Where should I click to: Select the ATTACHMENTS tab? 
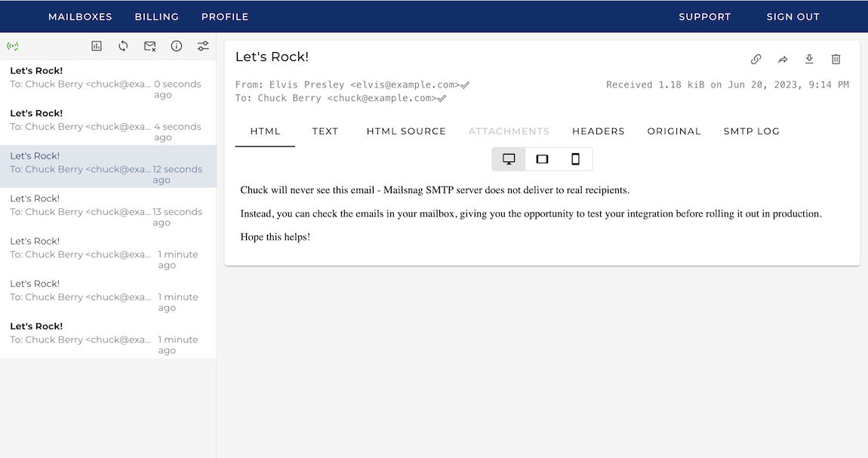tap(509, 131)
